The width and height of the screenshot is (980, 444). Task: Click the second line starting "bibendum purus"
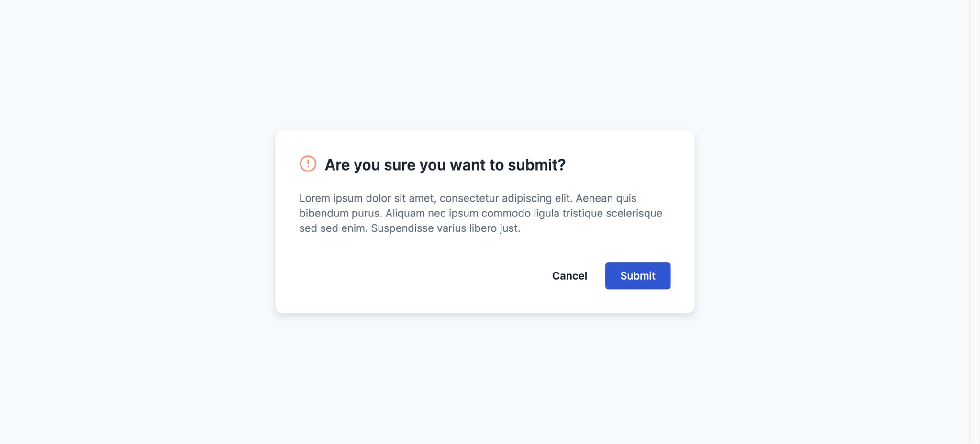[480, 213]
